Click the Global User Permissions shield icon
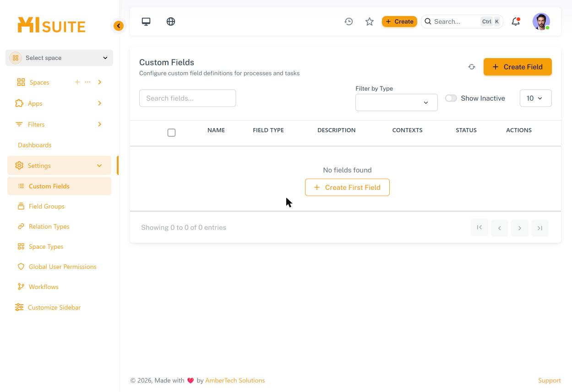572x392 pixels. click(21, 267)
